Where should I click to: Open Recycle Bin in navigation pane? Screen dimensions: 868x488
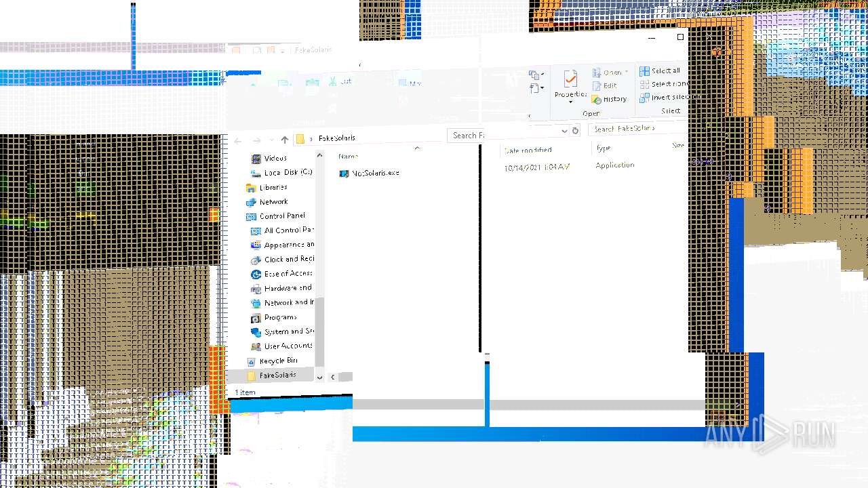click(272, 361)
